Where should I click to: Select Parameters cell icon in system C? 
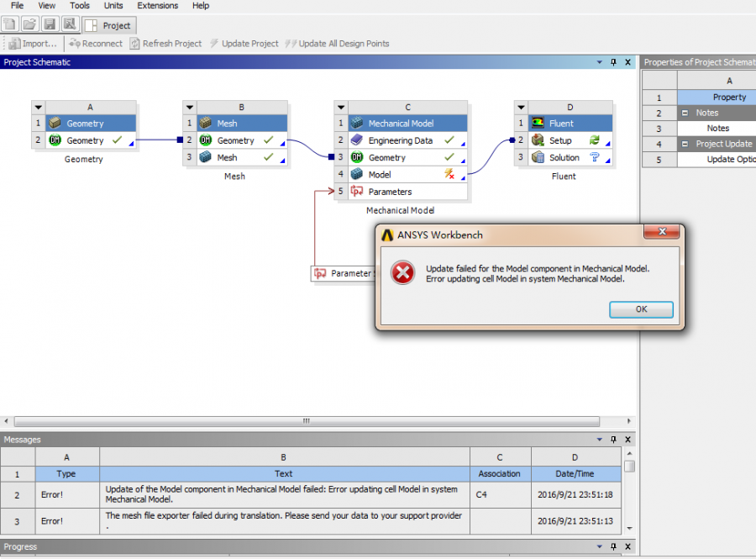pos(357,192)
